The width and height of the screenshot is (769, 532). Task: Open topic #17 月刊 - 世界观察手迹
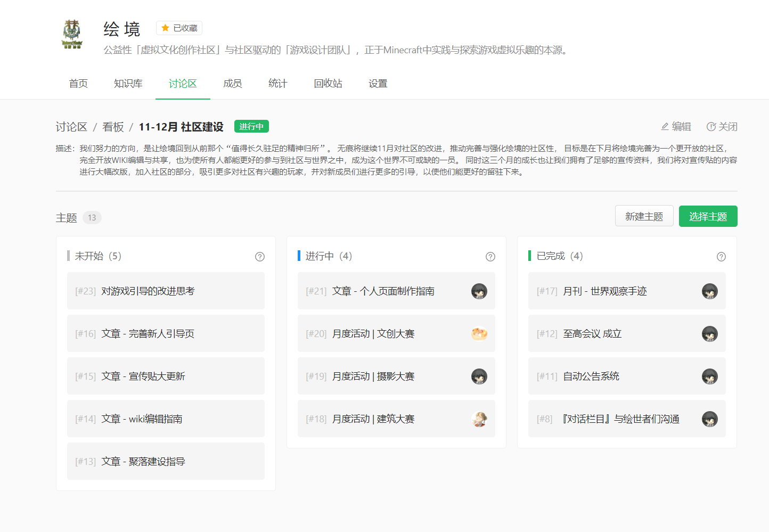click(x=627, y=291)
